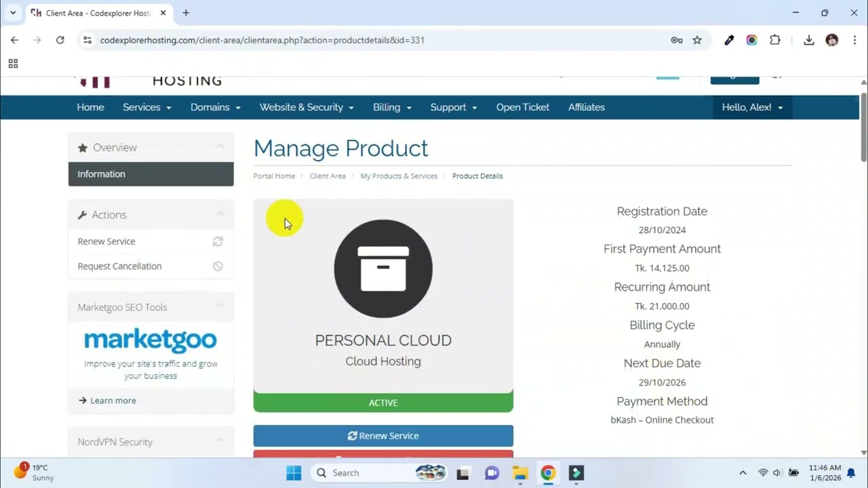The width and height of the screenshot is (868, 488).
Task: Open Support dropdown menu
Action: 454,107
